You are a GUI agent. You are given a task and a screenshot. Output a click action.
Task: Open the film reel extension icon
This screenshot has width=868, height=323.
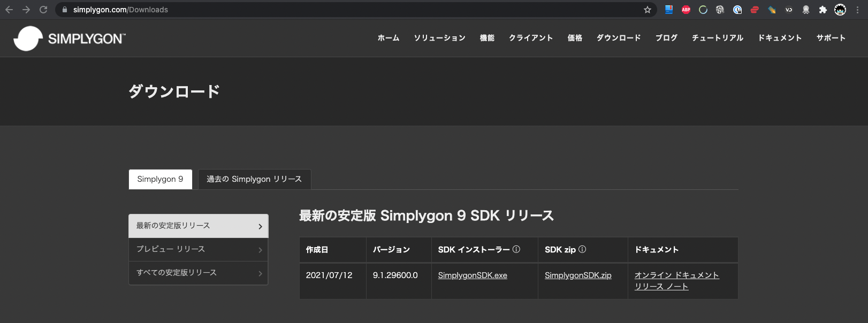(x=720, y=10)
